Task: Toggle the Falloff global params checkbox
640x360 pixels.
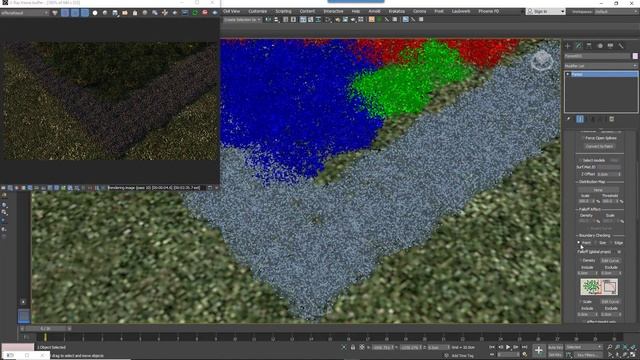Action: [x=619, y=252]
